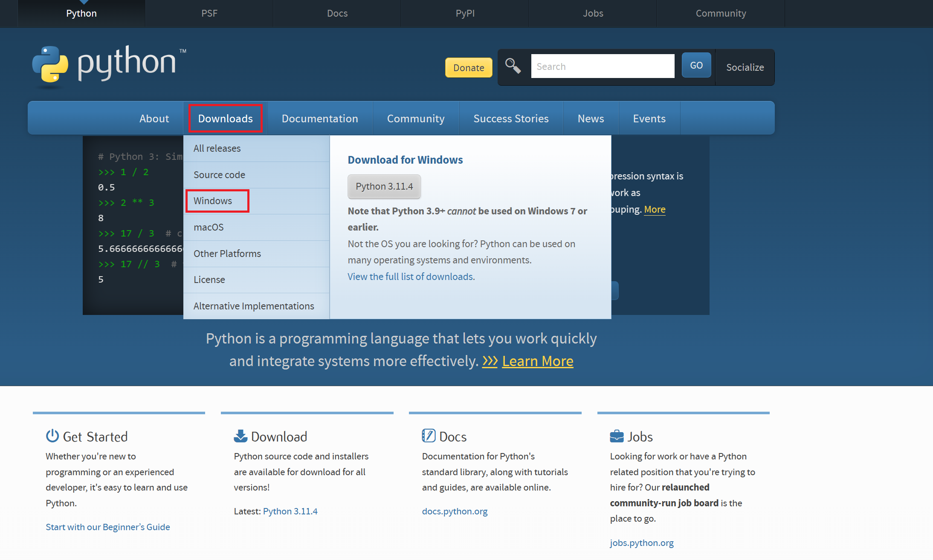Screen dimensions: 933x560
Task: Click the magnifying glass search icon
Action: coord(513,66)
